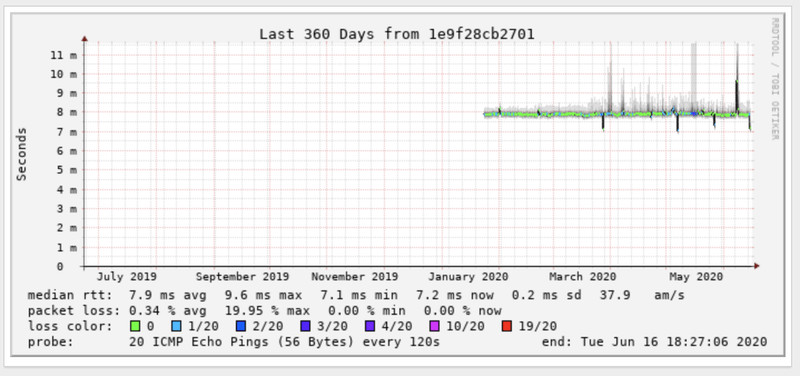This screenshot has height=376, width=800.
Task: Click the '0.00 % min' packet loss value
Action: 367,311
